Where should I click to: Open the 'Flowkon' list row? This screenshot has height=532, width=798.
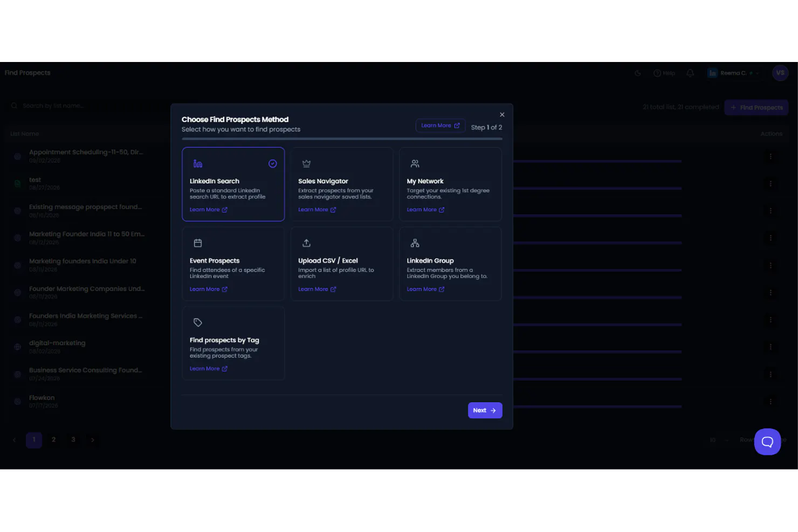click(x=42, y=398)
